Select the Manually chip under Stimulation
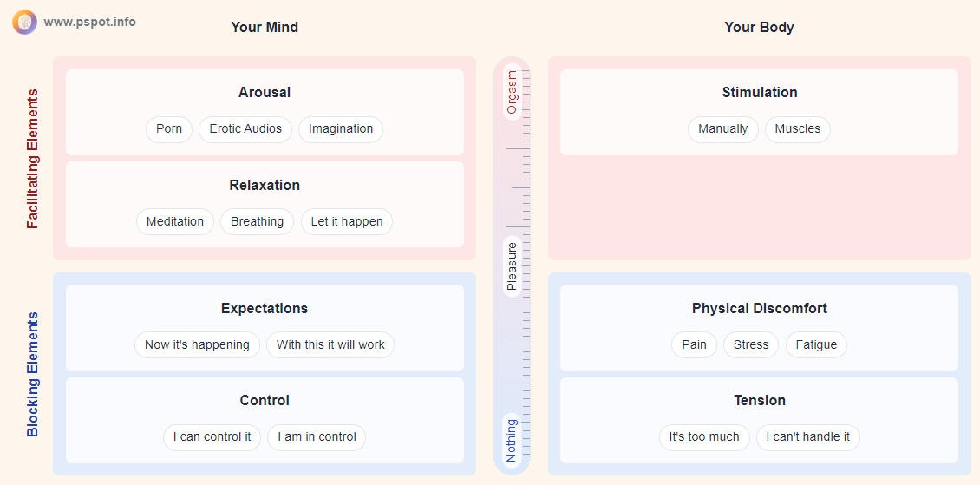Viewport: 980px width, 485px height. pyautogui.click(x=723, y=129)
